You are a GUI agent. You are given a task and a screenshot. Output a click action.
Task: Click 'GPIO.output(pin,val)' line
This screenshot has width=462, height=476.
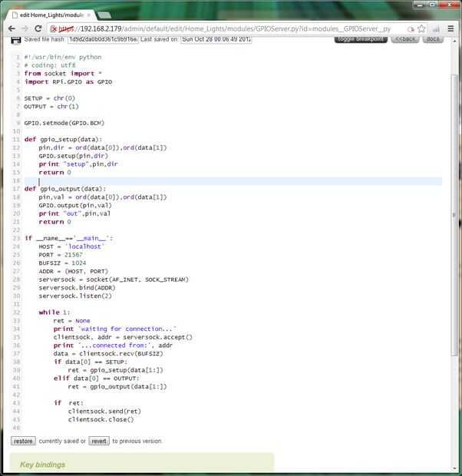point(75,205)
